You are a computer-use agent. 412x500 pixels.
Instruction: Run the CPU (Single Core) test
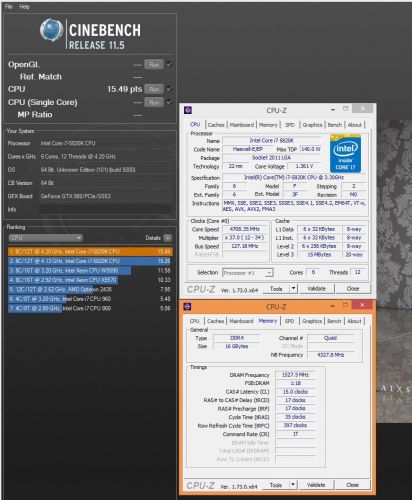click(x=154, y=102)
